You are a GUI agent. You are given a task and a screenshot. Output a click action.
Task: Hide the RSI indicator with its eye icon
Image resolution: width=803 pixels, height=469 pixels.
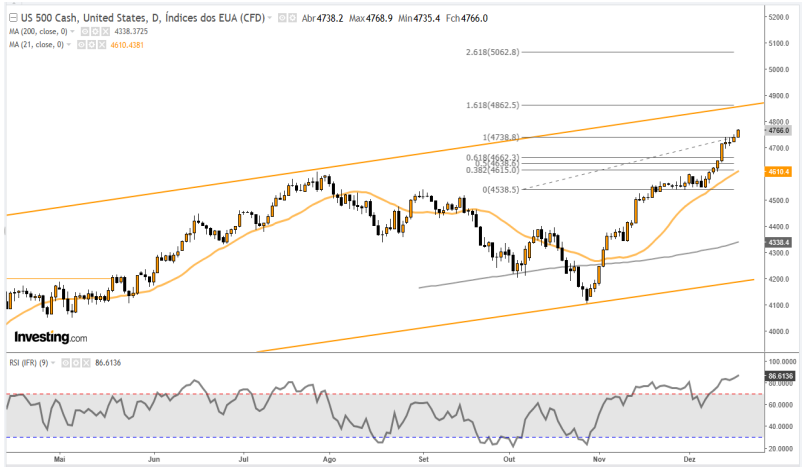[x=66, y=363]
